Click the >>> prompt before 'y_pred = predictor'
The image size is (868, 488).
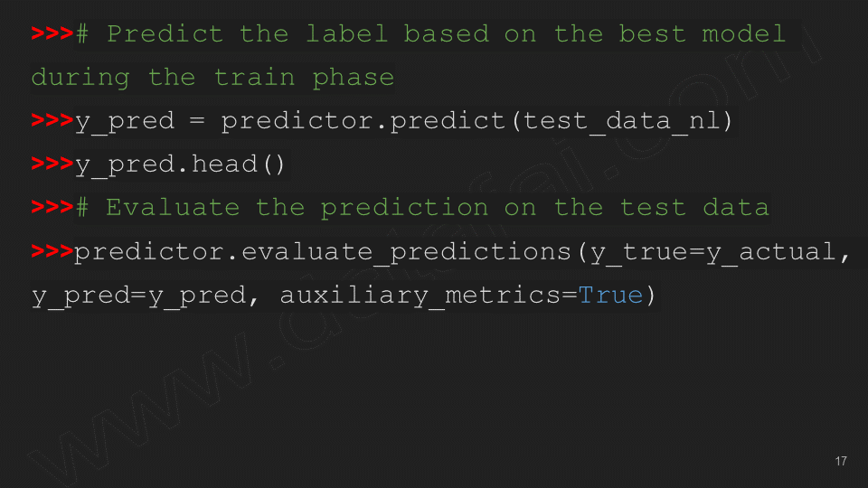[52, 121]
